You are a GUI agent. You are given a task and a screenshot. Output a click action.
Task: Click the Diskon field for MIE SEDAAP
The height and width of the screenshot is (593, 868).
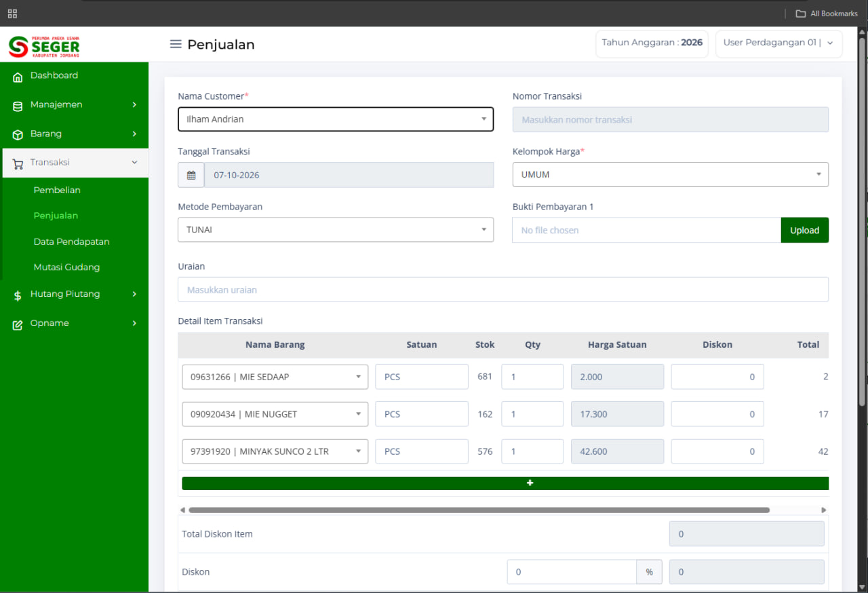click(717, 377)
